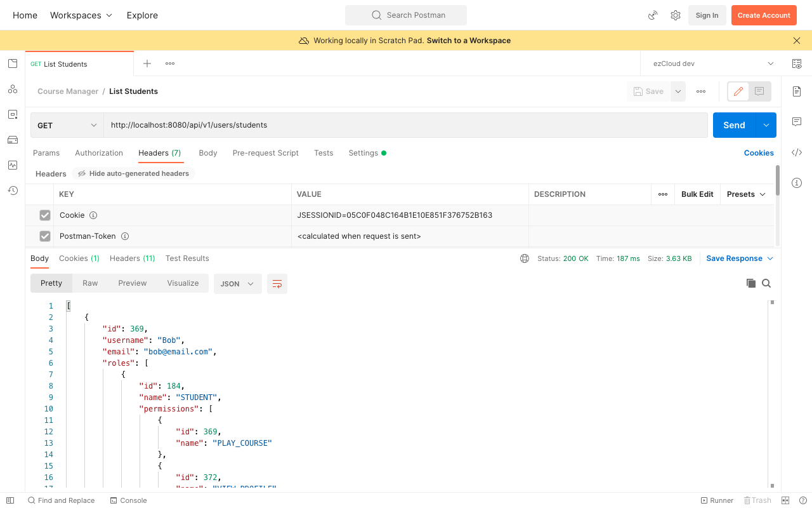Image resolution: width=812 pixels, height=508 pixels.
Task: Close the Scratch Pad banner
Action: 797,41
